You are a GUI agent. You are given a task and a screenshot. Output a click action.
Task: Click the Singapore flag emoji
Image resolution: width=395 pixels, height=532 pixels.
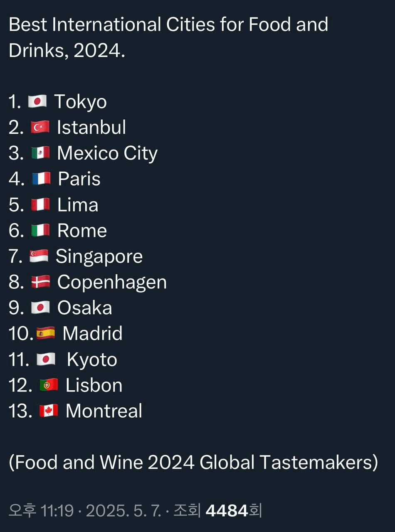point(39,256)
